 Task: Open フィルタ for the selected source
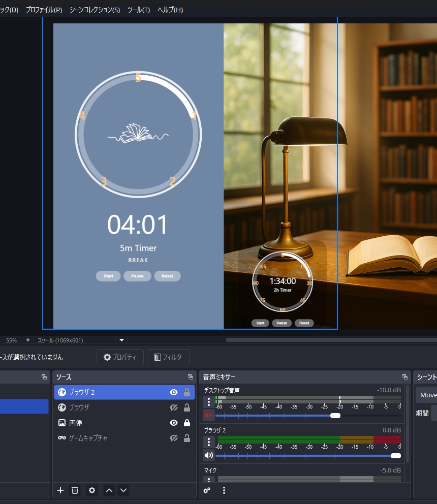pos(168,357)
